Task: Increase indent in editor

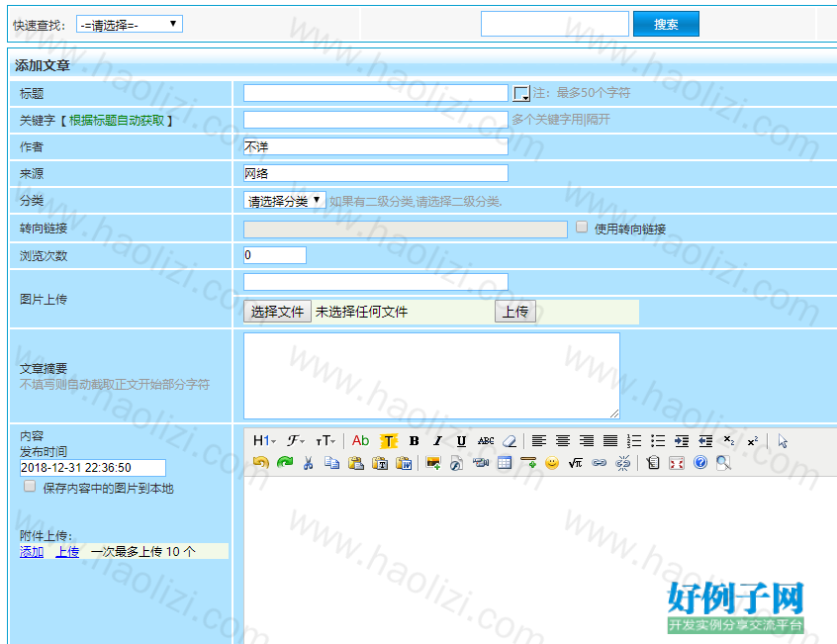Action: pyautogui.click(x=682, y=441)
